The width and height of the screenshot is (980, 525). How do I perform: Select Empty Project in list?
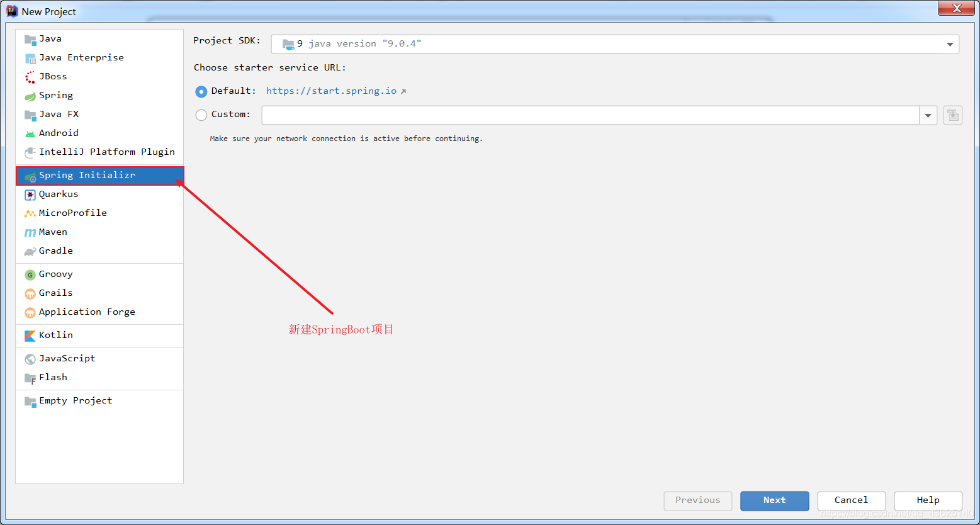[x=99, y=401]
